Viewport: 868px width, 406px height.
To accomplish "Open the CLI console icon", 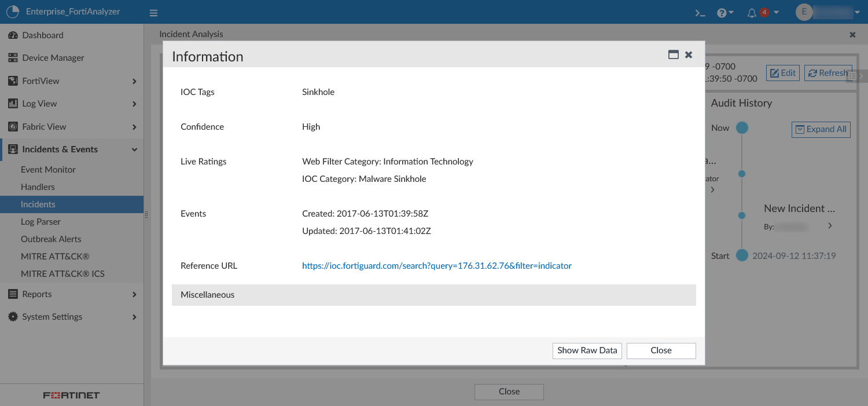I will click(x=700, y=13).
